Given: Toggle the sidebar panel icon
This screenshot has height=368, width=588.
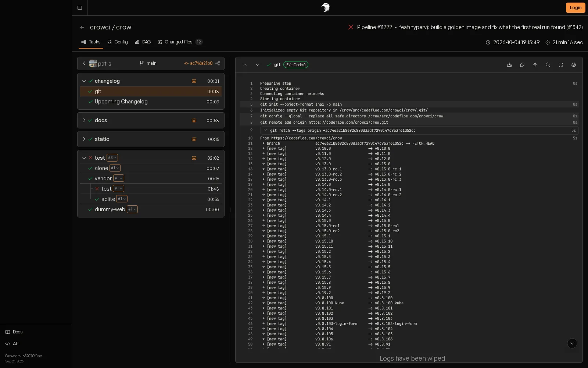Looking at the screenshot, I should click(80, 8).
